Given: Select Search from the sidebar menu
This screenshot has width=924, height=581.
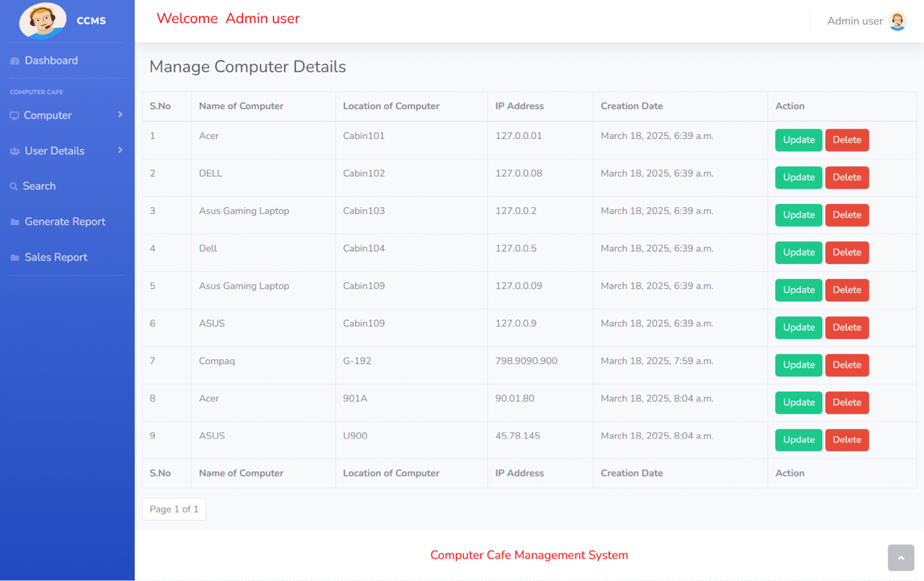Looking at the screenshot, I should point(40,186).
